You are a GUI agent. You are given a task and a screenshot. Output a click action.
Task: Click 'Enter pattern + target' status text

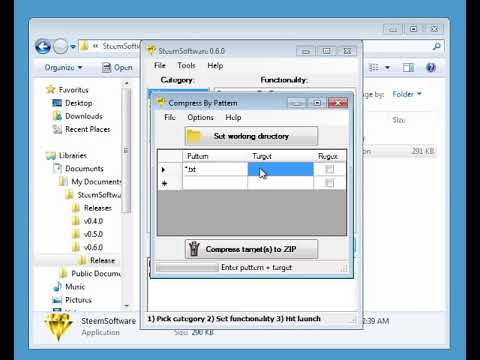click(x=256, y=267)
